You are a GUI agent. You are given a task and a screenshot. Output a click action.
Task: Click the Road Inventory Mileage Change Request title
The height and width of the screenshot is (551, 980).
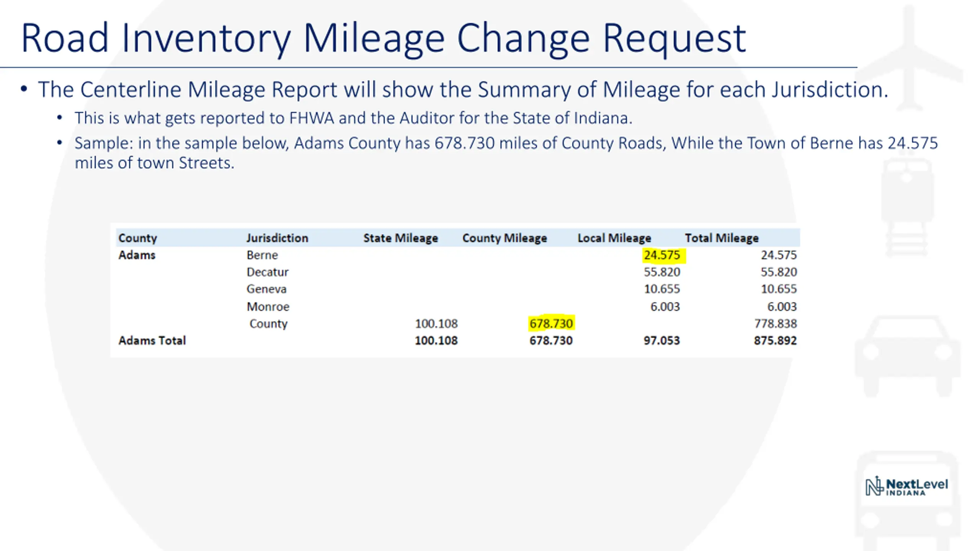[384, 38]
